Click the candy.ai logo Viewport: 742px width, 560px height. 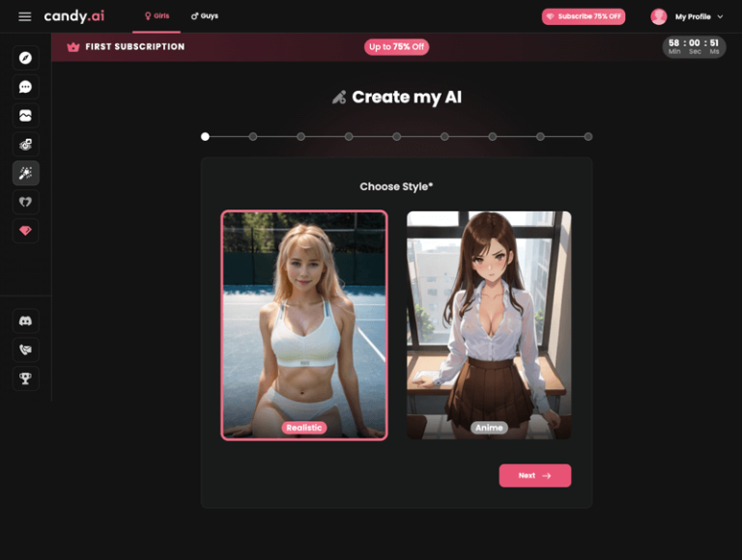73,16
